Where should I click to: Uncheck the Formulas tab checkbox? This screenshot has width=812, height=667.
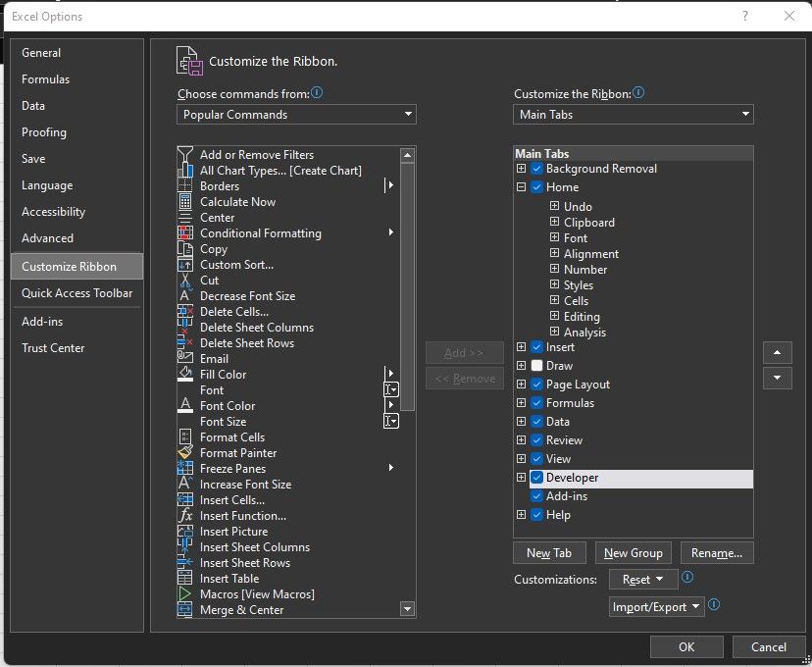point(536,403)
